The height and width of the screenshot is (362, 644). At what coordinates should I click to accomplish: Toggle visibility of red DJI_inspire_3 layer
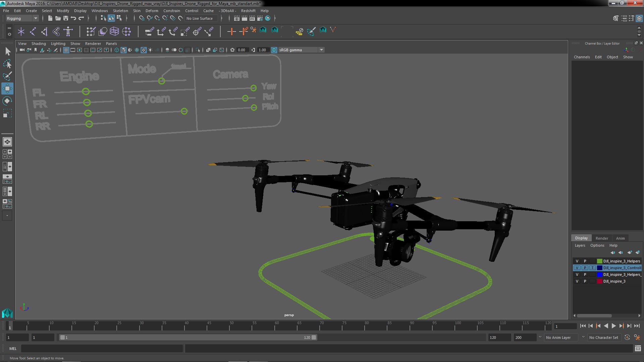(x=577, y=281)
